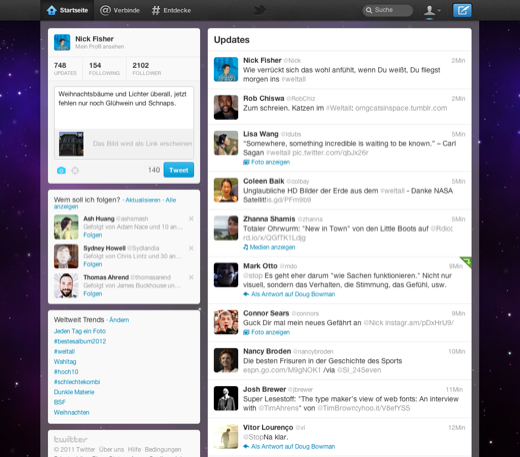The image size is (520, 457).
Task: Open the Entdecke tab
Action: click(x=171, y=10)
